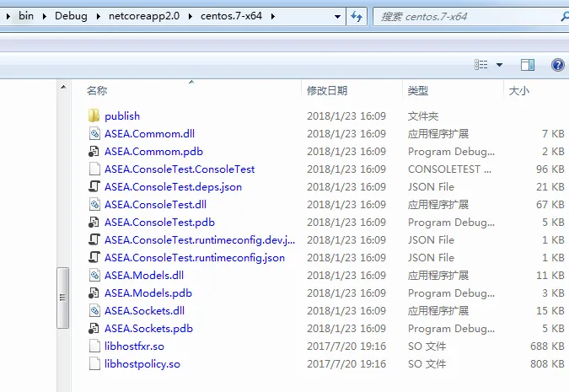The height and width of the screenshot is (392, 569).
Task: Click the 688 KB size value
Action: [547, 346]
